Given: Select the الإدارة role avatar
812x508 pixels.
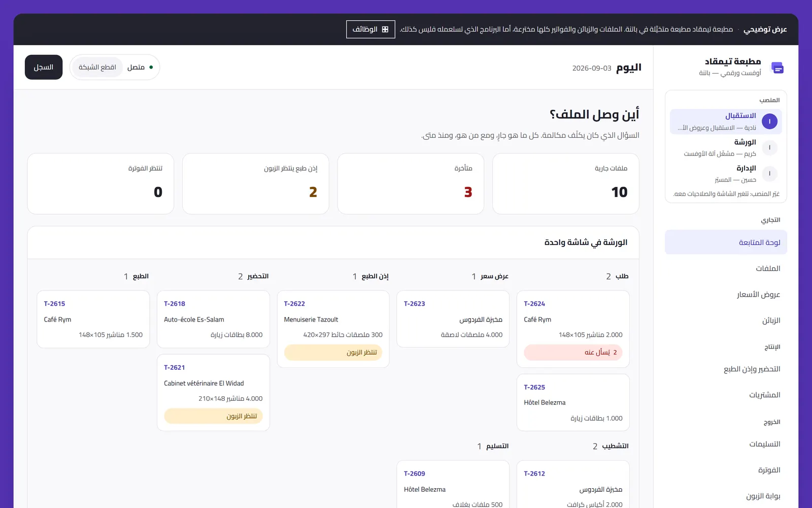Looking at the screenshot, I should click(769, 174).
